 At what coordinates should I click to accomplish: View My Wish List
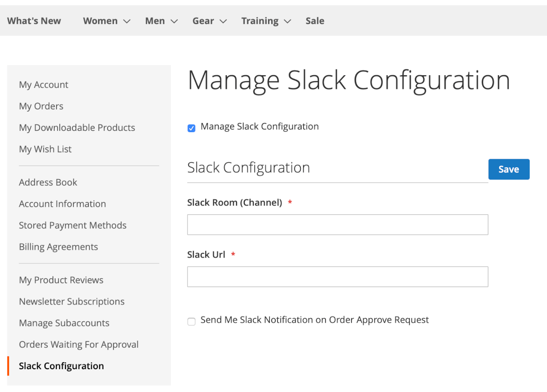[x=45, y=149]
